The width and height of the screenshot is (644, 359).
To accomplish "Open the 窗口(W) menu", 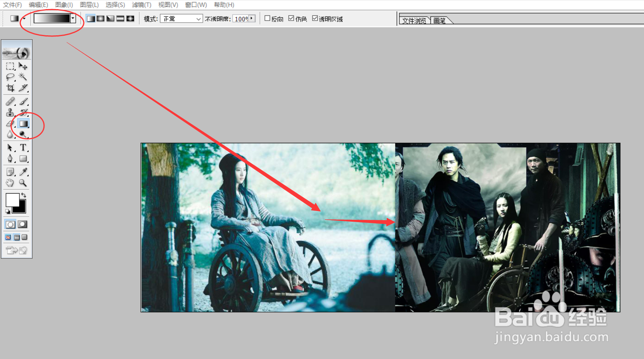I will coord(196,5).
